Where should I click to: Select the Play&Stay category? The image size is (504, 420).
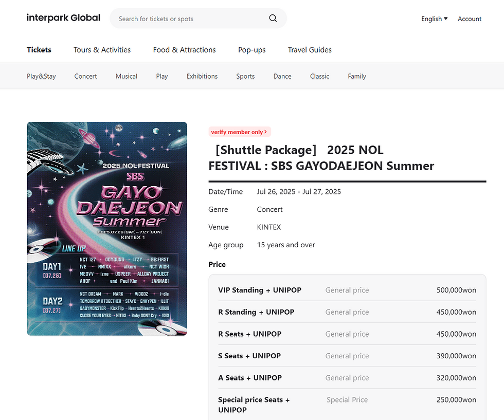41,77
